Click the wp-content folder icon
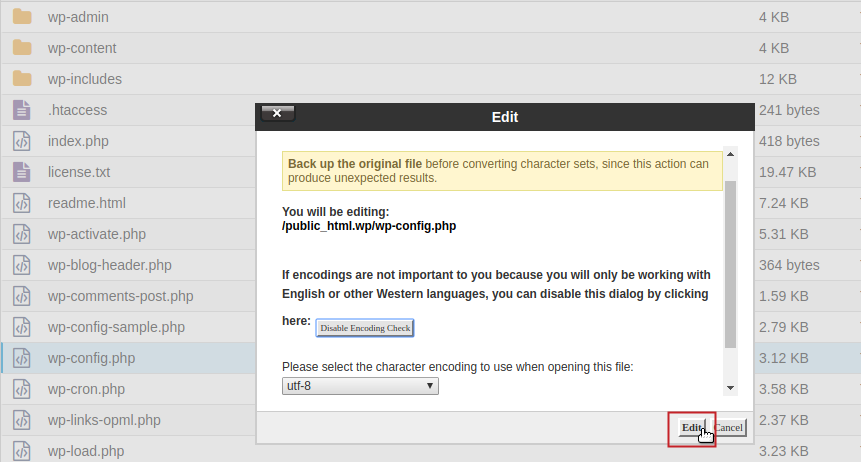The width and height of the screenshot is (861, 462). tap(23, 48)
